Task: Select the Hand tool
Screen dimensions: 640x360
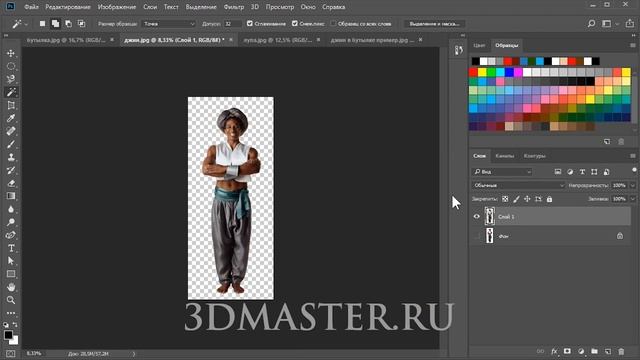Action: (11, 287)
